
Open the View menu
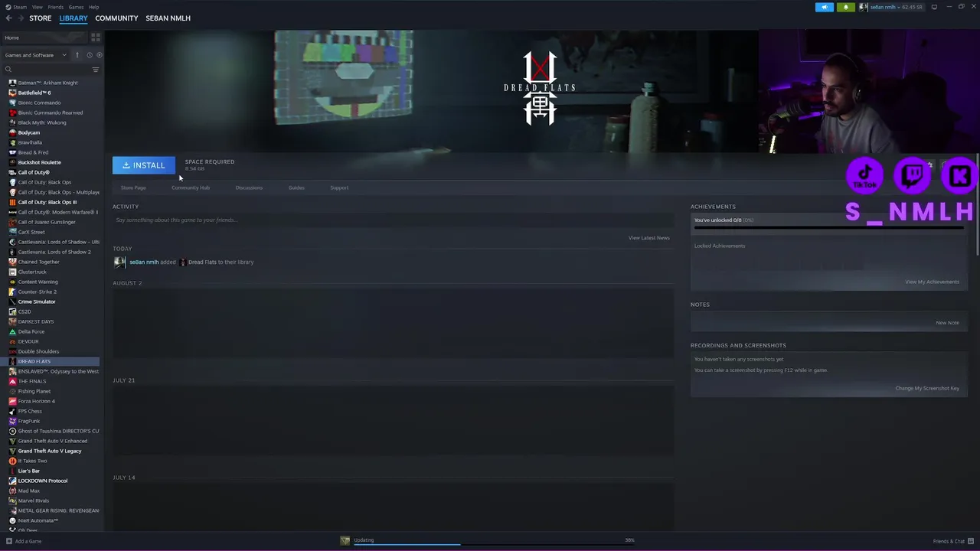pos(37,7)
